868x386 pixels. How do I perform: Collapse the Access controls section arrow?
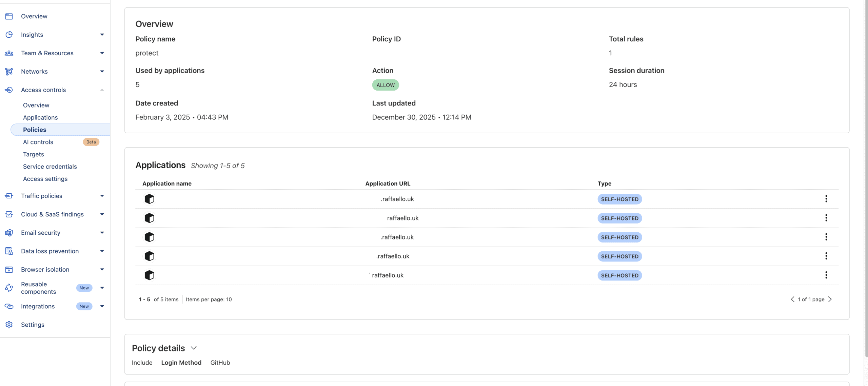pyautogui.click(x=102, y=90)
